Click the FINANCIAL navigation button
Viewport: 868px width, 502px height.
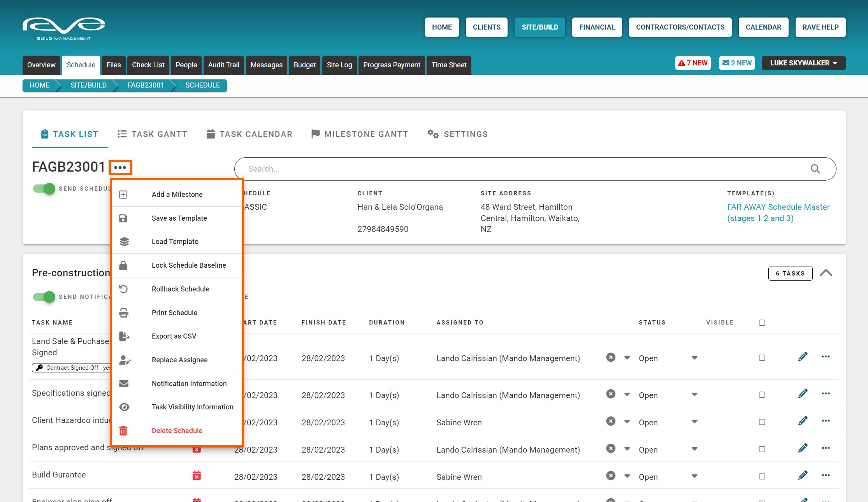(x=597, y=27)
